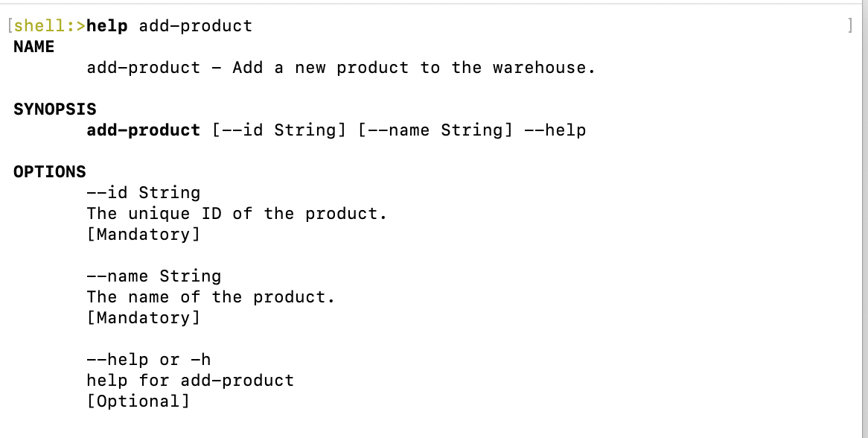Click the OPTIONS section heading
This screenshot has height=438, width=868.
click(x=50, y=172)
